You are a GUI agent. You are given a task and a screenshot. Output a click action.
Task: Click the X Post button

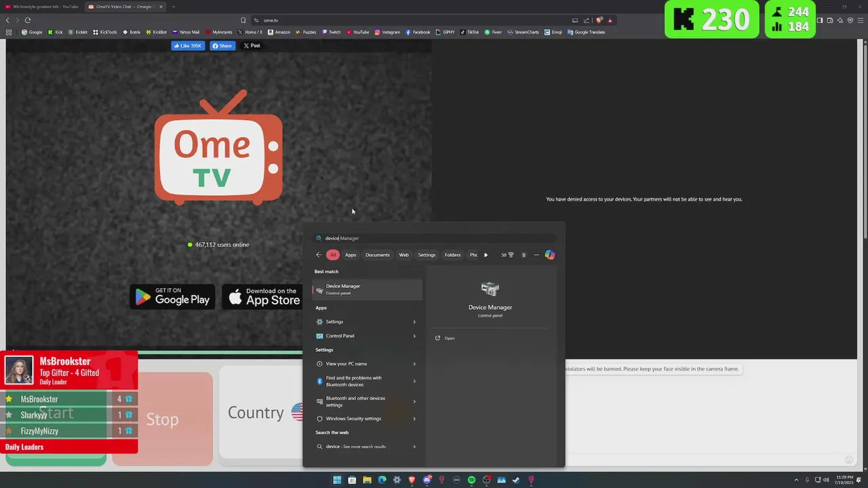tap(252, 46)
